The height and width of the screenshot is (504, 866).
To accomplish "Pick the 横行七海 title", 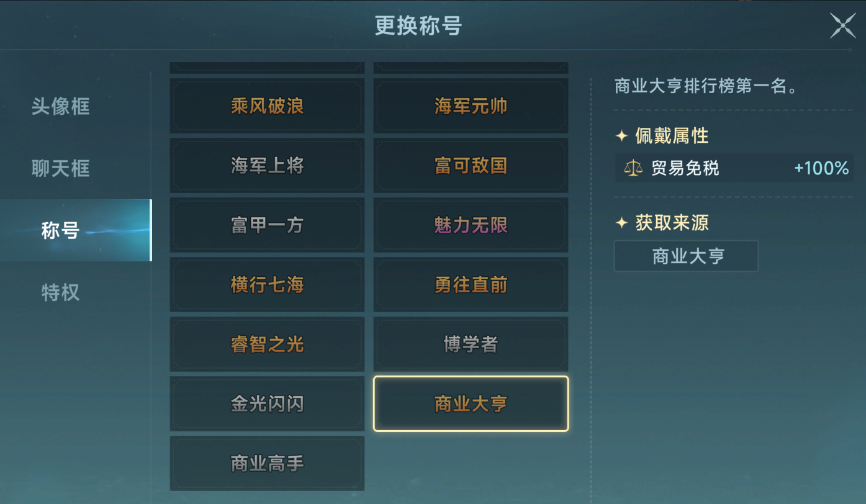I will (267, 285).
